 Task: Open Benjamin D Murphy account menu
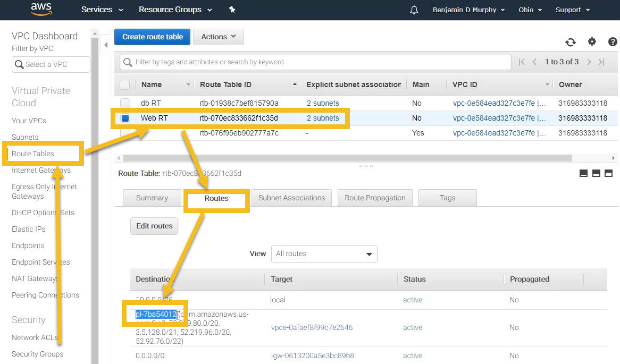(x=468, y=10)
